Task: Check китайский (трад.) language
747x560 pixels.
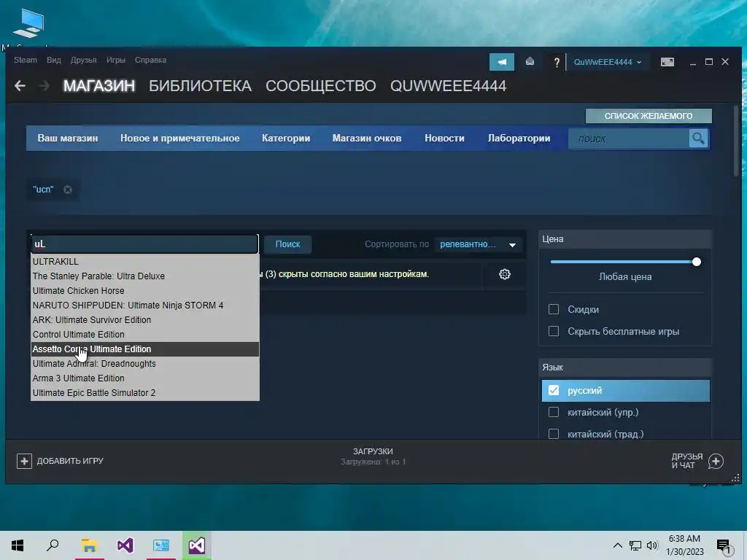Action: pyautogui.click(x=554, y=434)
